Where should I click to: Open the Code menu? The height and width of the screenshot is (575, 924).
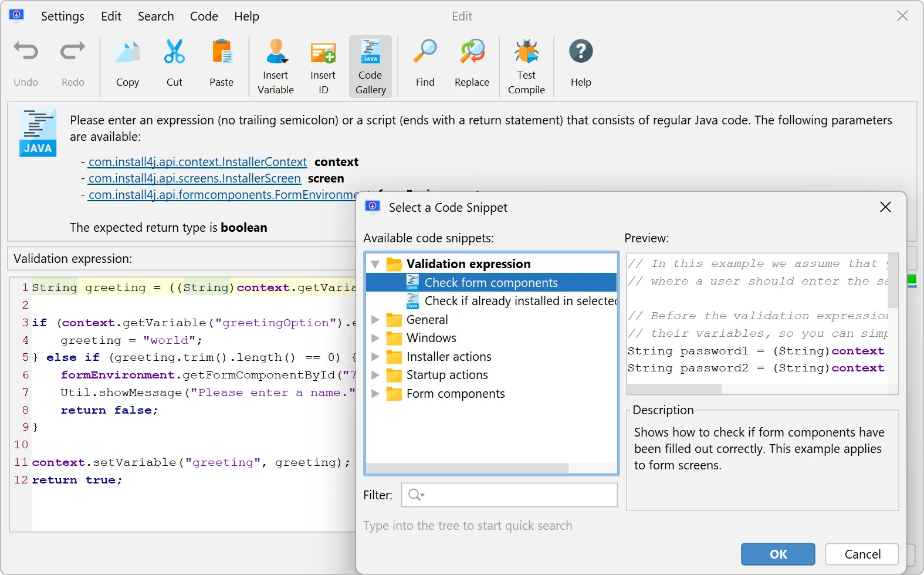point(204,16)
